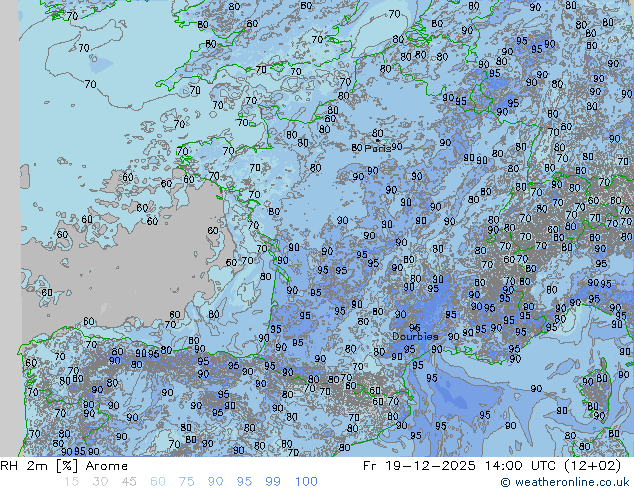
Task: Click the 15 value in the color legend
Action: (x=71, y=482)
